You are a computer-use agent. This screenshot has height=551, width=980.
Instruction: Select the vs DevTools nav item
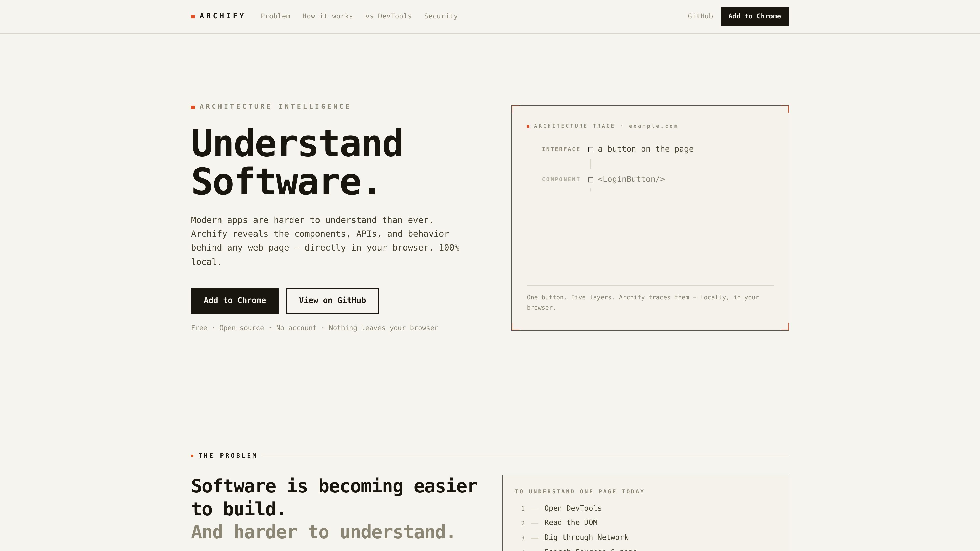click(388, 16)
